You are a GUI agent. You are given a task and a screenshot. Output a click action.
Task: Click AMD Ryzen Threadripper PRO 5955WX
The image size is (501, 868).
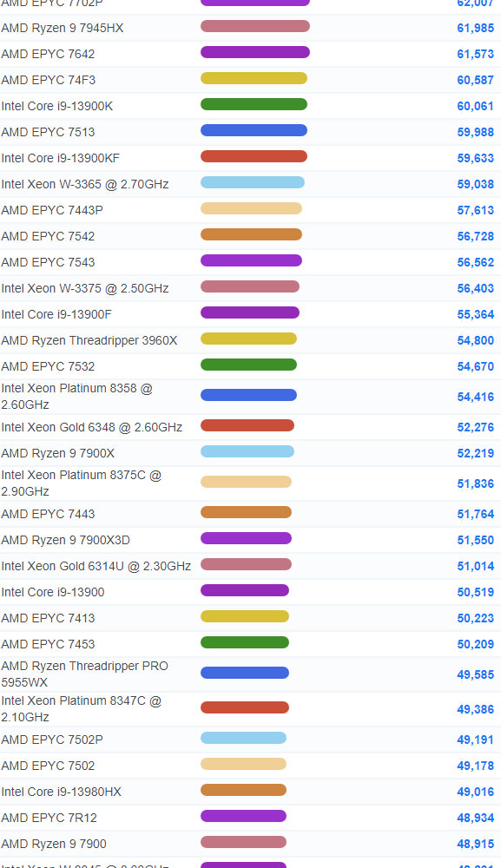pyautogui.click(x=85, y=674)
